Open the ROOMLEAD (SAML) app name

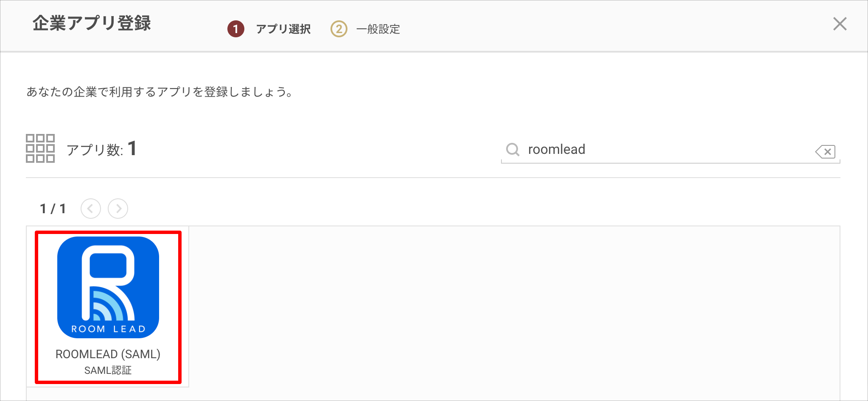pos(108,354)
